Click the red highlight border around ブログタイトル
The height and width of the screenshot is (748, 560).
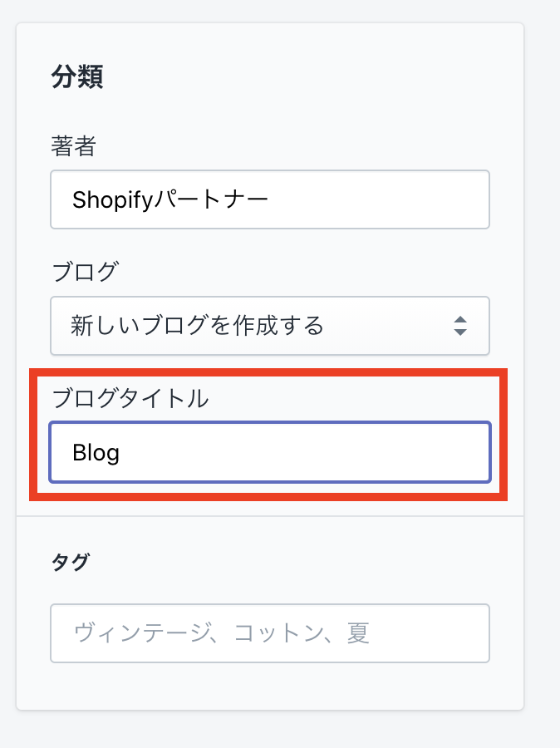(x=32, y=432)
